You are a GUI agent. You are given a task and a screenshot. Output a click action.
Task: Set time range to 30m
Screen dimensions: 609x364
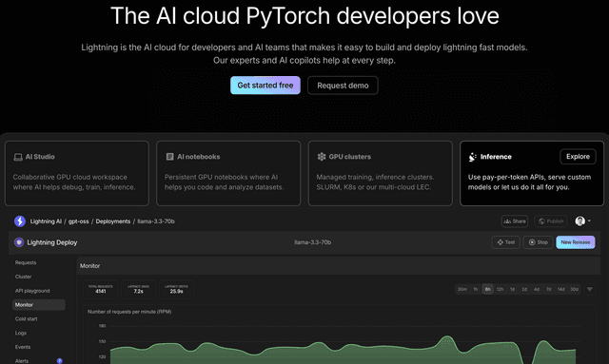(462, 289)
